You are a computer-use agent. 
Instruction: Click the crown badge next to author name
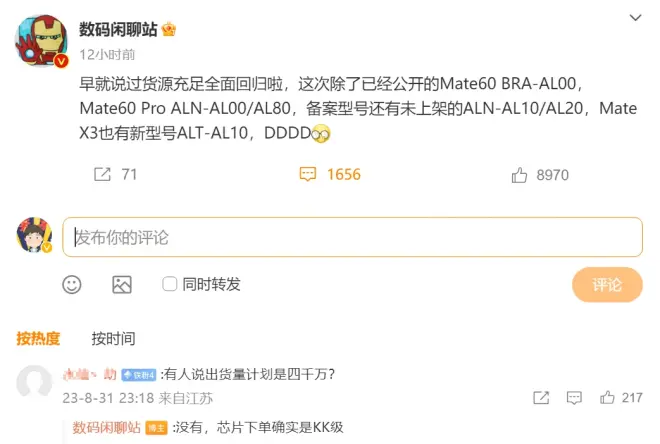(x=168, y=29)
